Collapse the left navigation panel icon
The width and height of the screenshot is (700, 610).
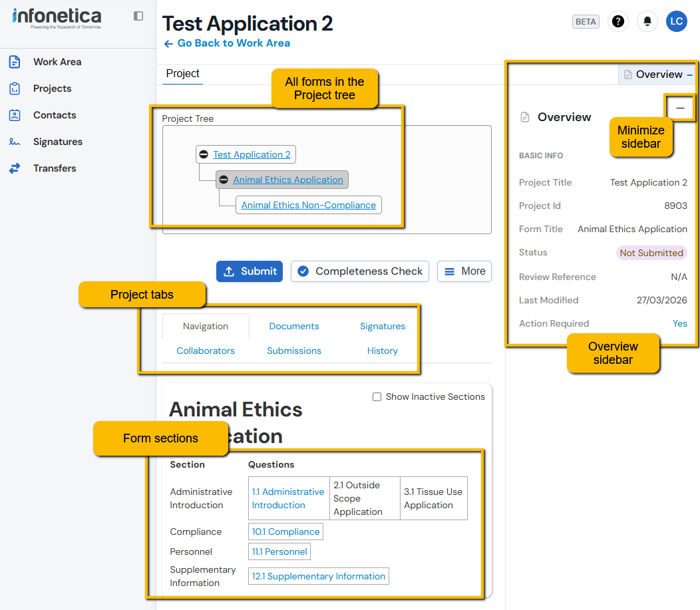(x=138, y=16)
